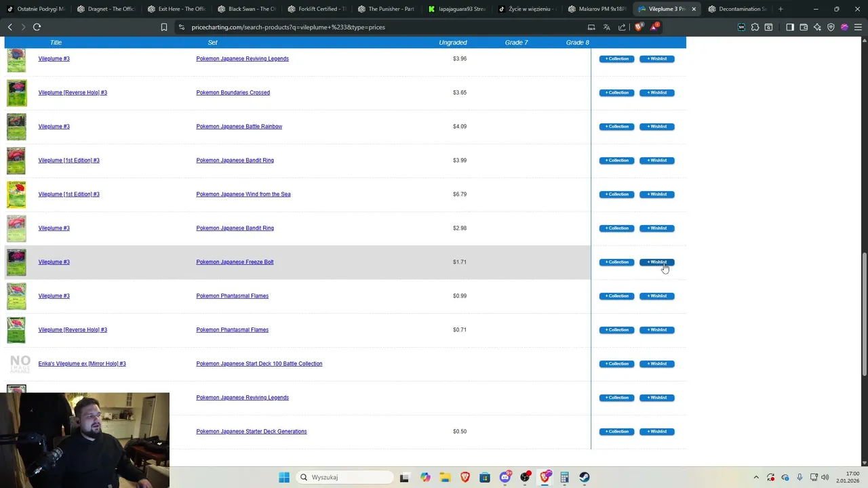
Task: Open Windows Start menu
Action: point(284,477)
